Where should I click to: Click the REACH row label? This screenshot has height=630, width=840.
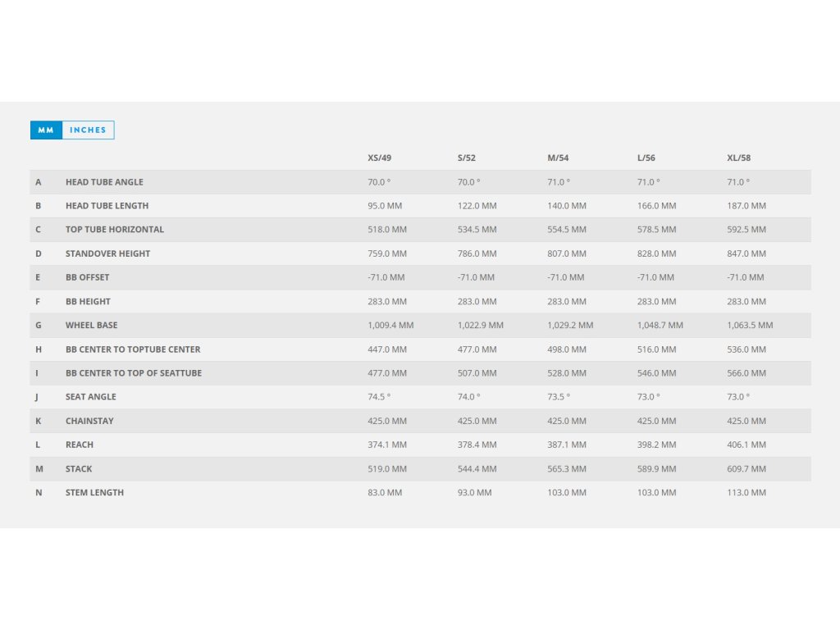click(x=80, y=445)
